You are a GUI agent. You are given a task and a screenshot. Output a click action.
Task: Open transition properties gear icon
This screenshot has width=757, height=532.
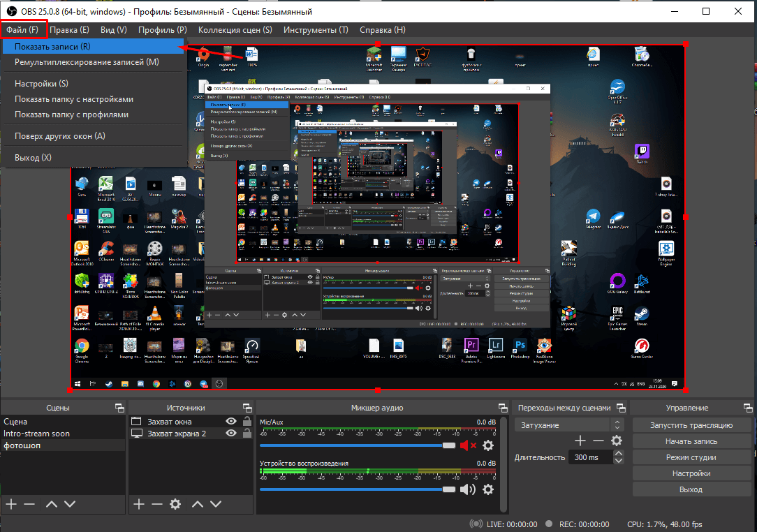pos(617,441)
